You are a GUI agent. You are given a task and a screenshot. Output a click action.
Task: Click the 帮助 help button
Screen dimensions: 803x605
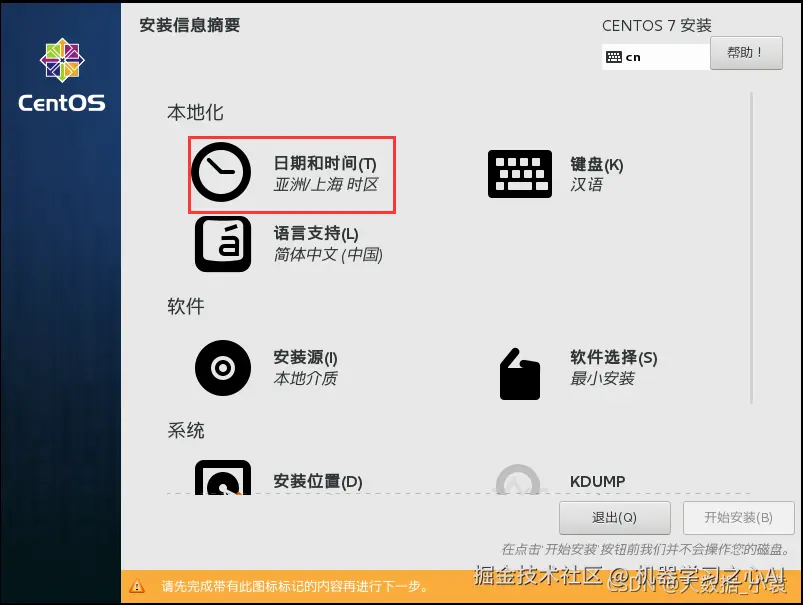coord(746,52)
